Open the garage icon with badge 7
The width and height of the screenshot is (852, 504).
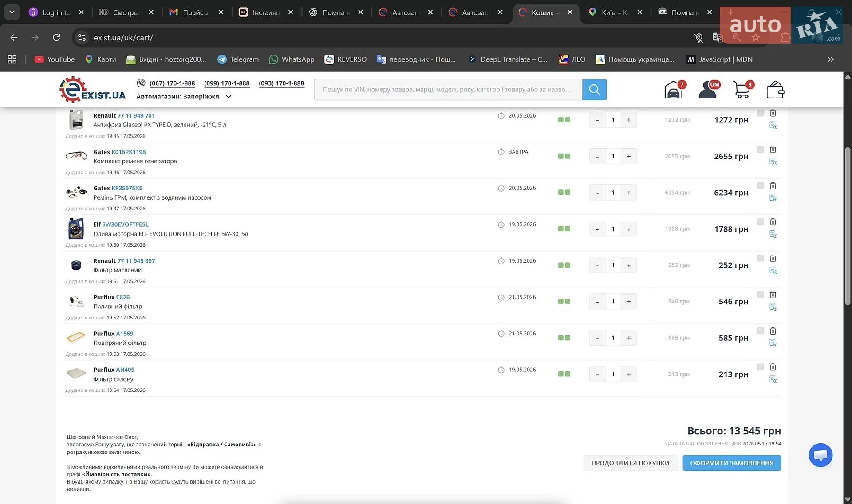coord(674,90)
